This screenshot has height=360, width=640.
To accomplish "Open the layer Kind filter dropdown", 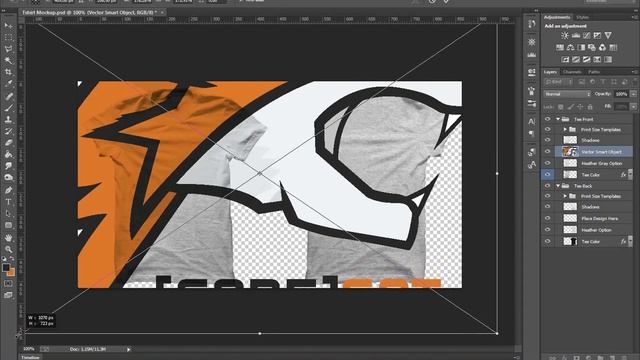I will pos(558,82).
